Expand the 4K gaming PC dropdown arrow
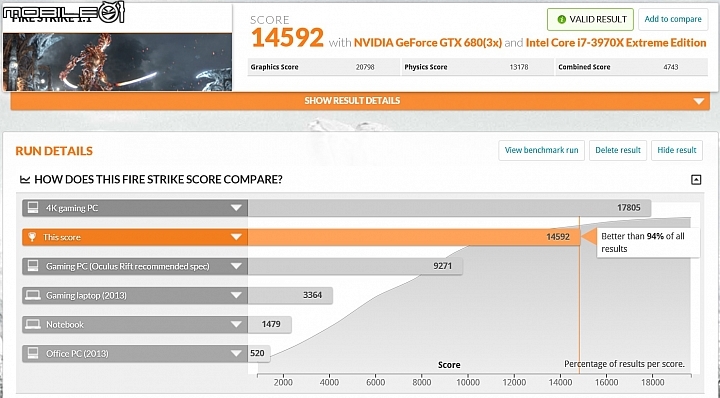The image size is (720, 398). tap(236, 208)
